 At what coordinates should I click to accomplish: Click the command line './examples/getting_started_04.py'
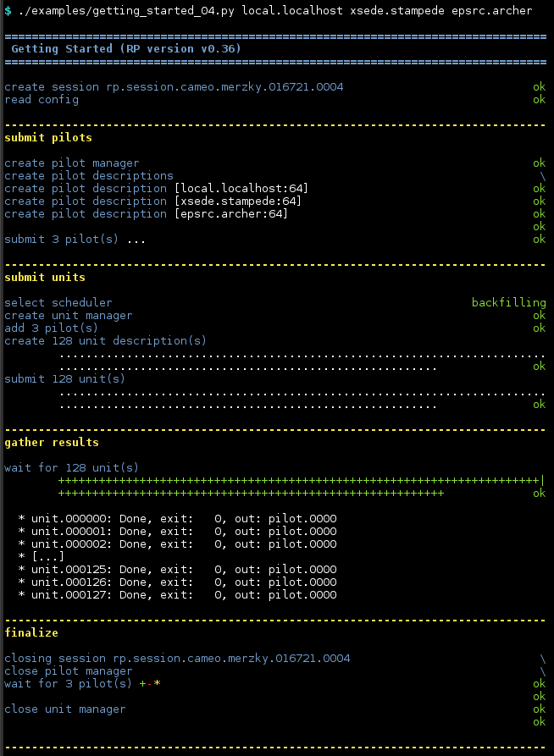click(x=126, y=11)
